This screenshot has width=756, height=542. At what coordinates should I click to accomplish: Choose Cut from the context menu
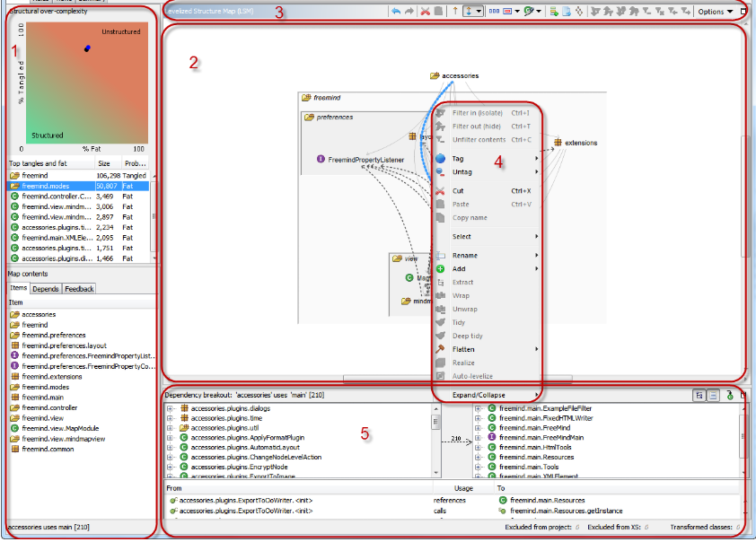[487, 191]
